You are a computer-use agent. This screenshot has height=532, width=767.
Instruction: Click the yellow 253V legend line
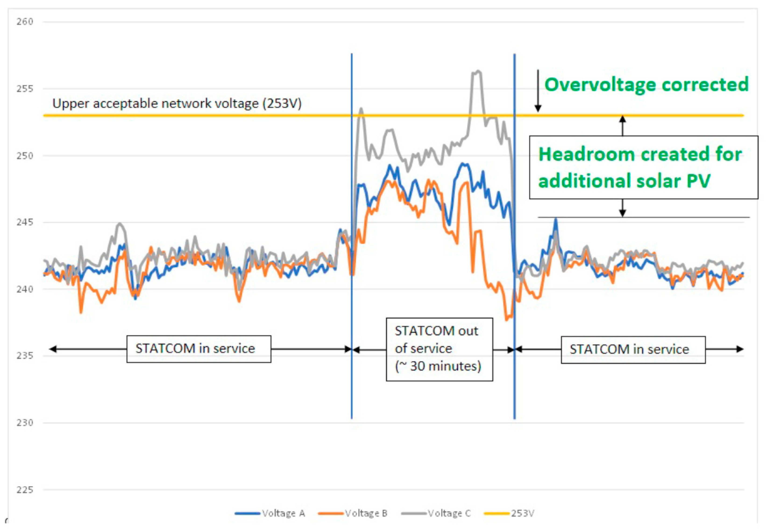coord(497,514)
